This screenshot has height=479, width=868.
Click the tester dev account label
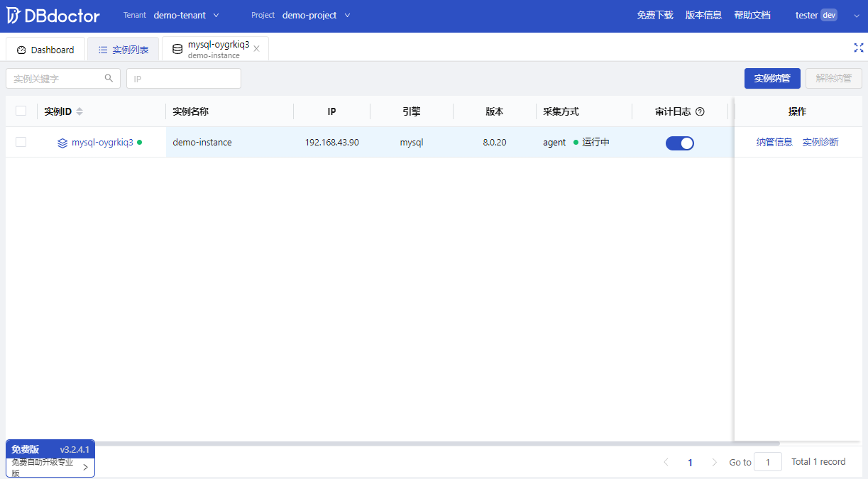(x=816, y=16)
